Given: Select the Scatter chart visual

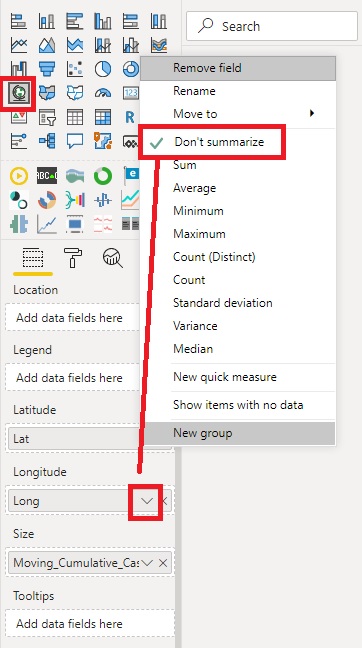Looking at the screenshot, I should (x=74, y=69).
